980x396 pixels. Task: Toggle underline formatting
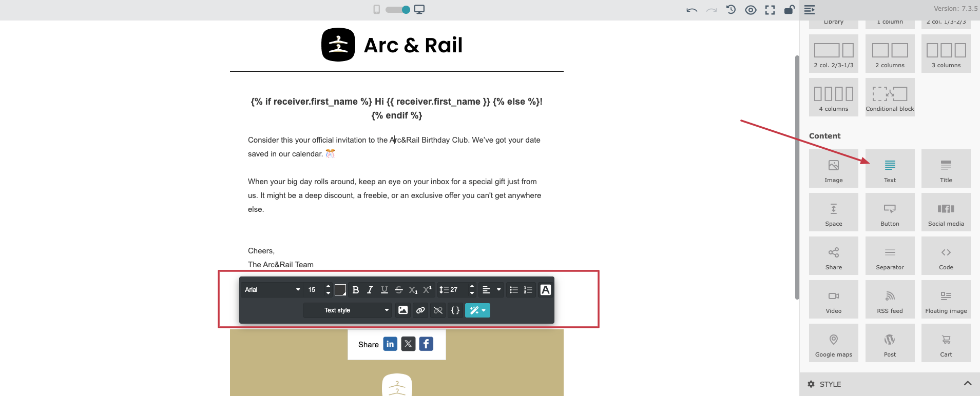[385, 290]
